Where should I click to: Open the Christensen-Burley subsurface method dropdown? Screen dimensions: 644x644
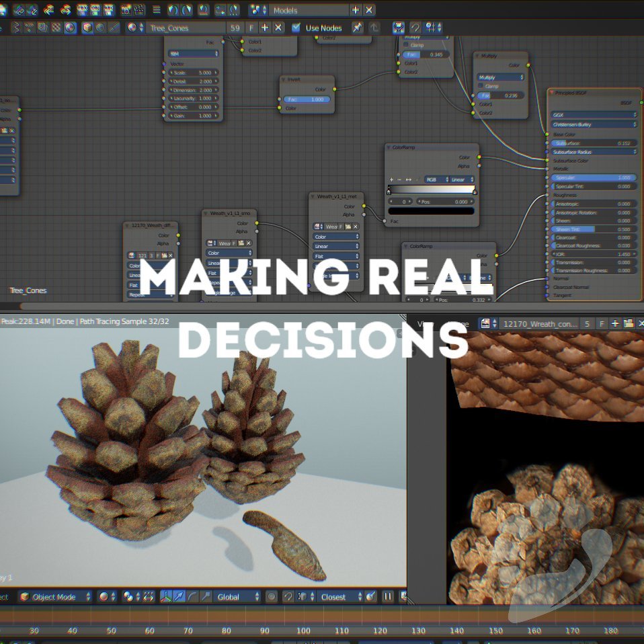[594, 124]
